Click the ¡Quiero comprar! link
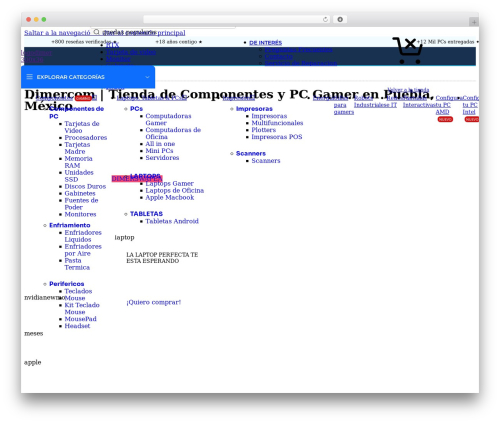Screen dimensions: 500x423 click(153, 302)
